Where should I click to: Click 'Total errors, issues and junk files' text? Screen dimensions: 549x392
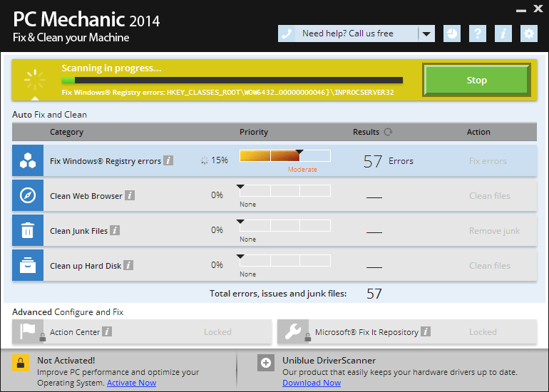278,294
